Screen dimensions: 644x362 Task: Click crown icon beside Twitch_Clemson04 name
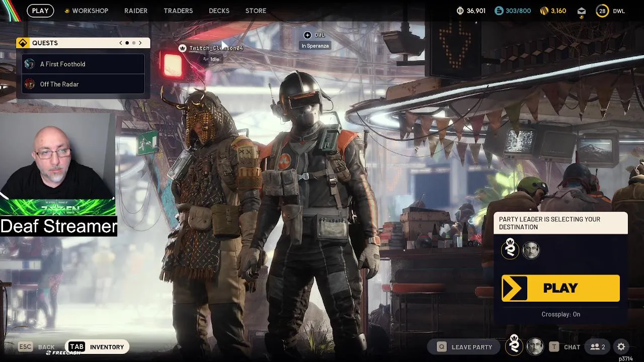(182, 48)
